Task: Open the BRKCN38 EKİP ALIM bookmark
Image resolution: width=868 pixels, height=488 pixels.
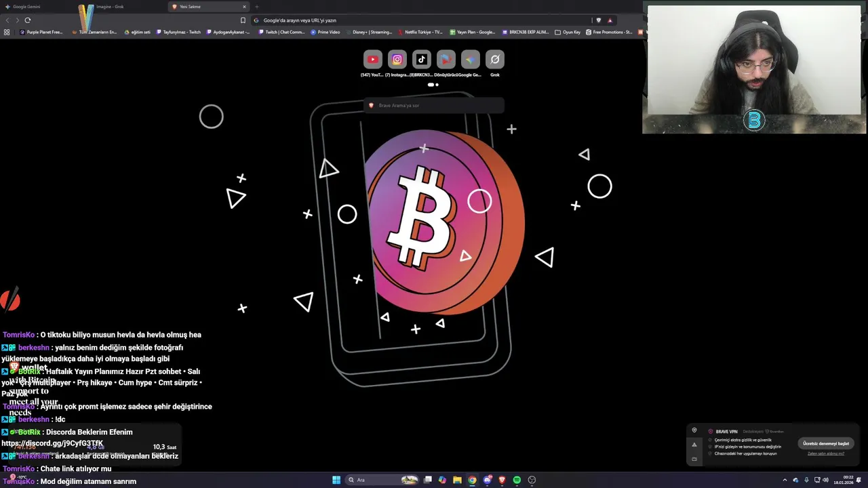Action: [526, 32]
